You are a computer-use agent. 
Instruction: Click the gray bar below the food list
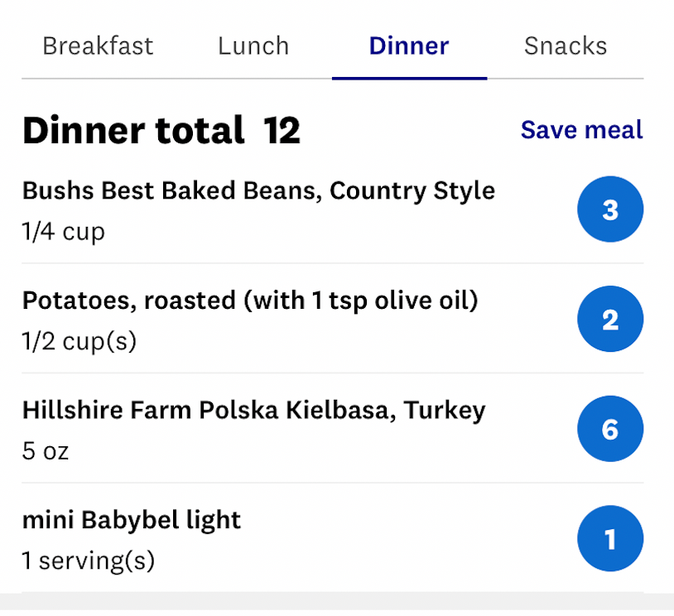(x=337, y=603)
